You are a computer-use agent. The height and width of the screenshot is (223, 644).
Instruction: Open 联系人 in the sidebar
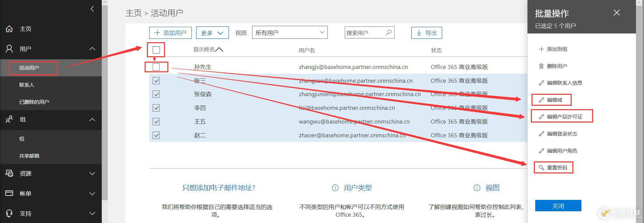(27, 85)
